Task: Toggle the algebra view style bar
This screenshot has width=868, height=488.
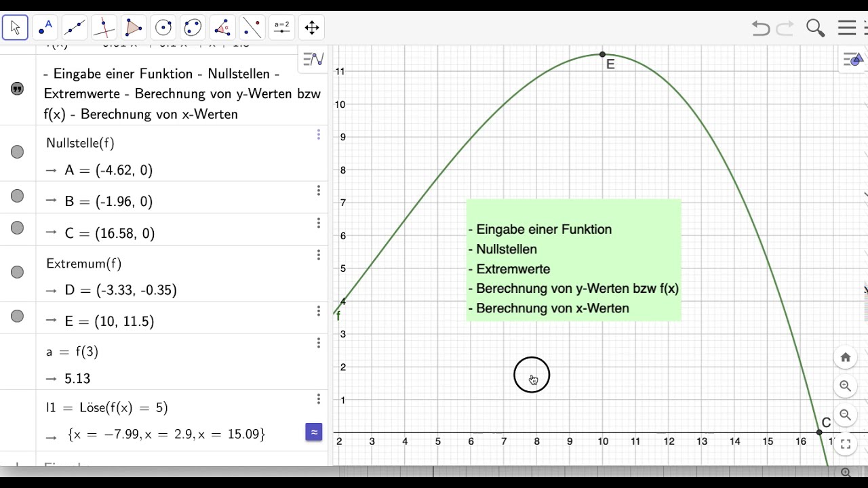Action: 313,59
